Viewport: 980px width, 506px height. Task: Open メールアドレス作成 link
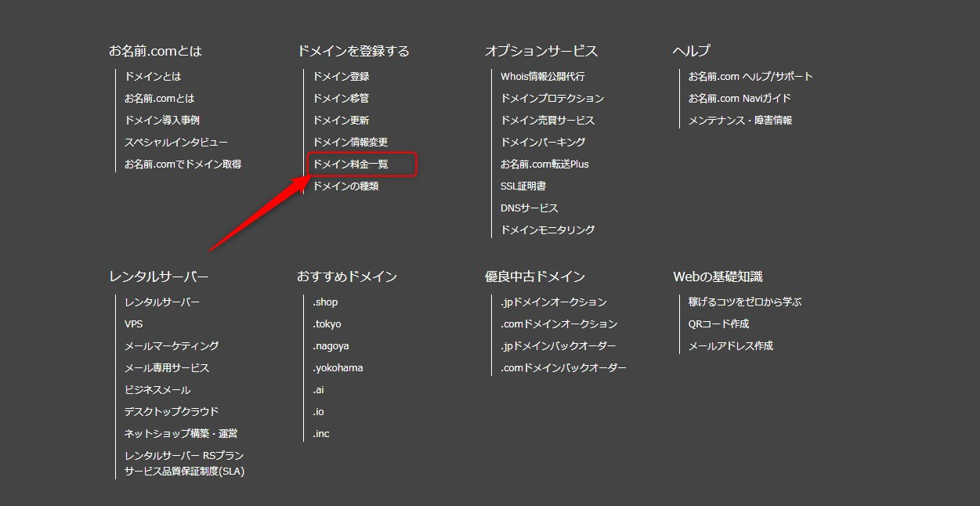click(x=731, y=346)
